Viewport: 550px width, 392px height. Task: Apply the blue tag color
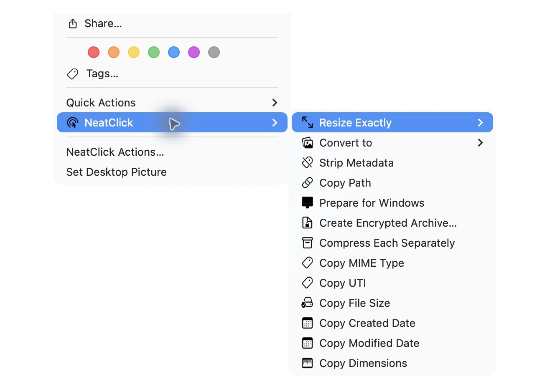coord(174,52)
